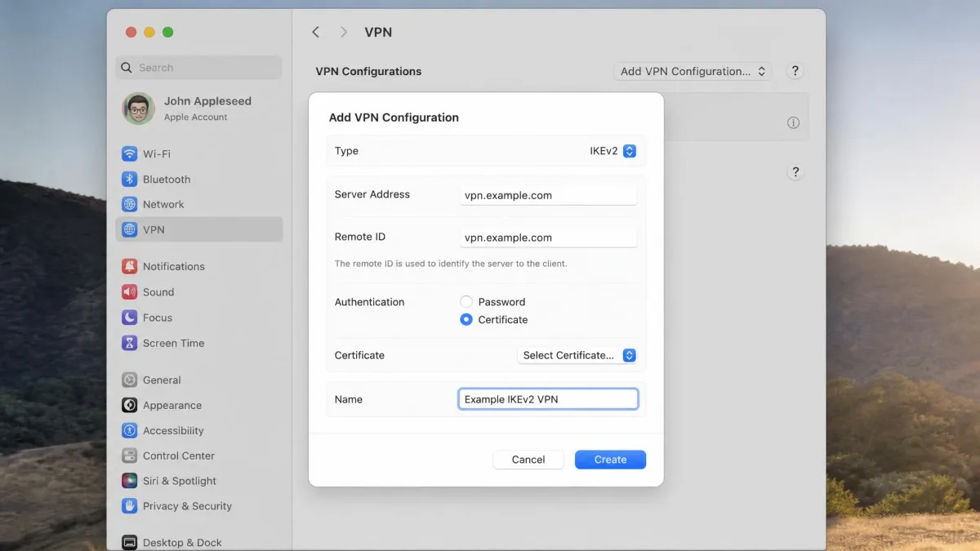This screenshot has width=980, height=551.
Task: Click the info icon in VPN list
Action: (x=793, y=122)
